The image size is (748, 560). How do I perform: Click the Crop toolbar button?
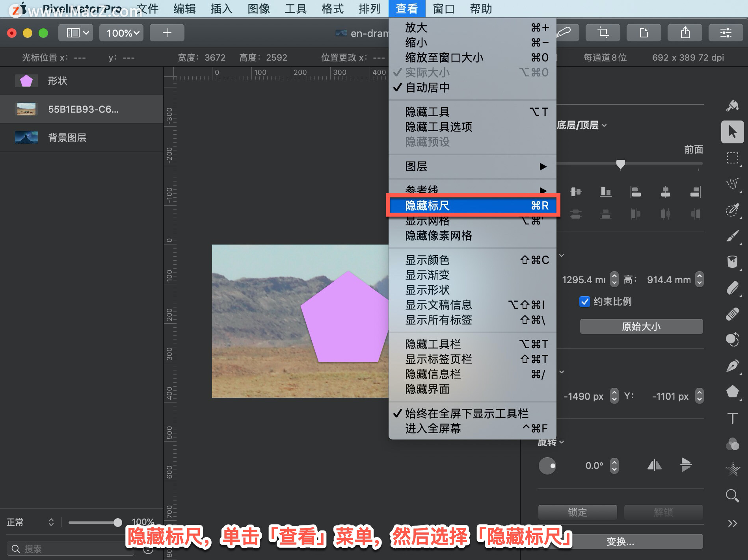pos(603,33)
